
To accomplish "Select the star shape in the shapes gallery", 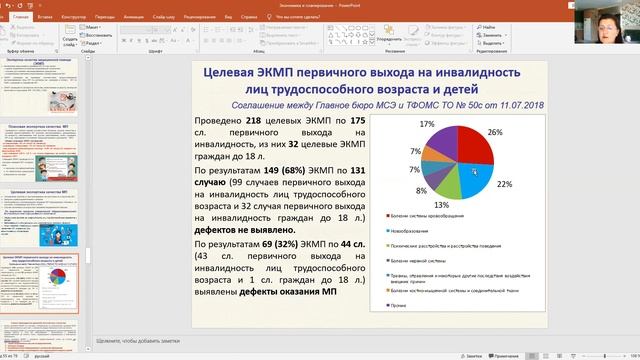I will [365, 42].
